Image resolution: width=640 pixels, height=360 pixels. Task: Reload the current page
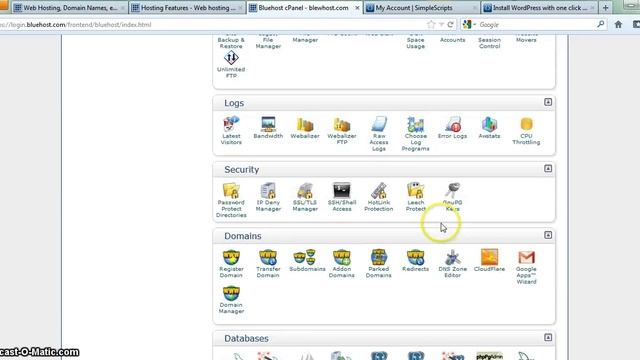pyautogui.click(x=450, y=24)
